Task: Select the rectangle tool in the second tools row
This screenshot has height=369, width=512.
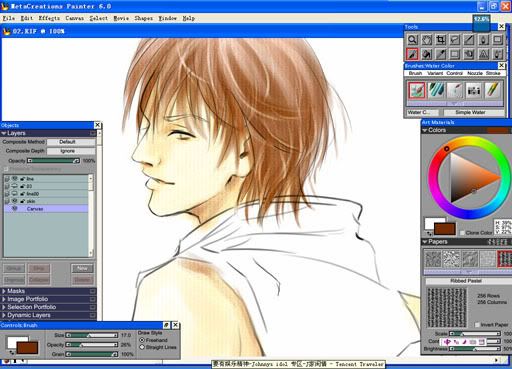Action: tap(455, 54)
